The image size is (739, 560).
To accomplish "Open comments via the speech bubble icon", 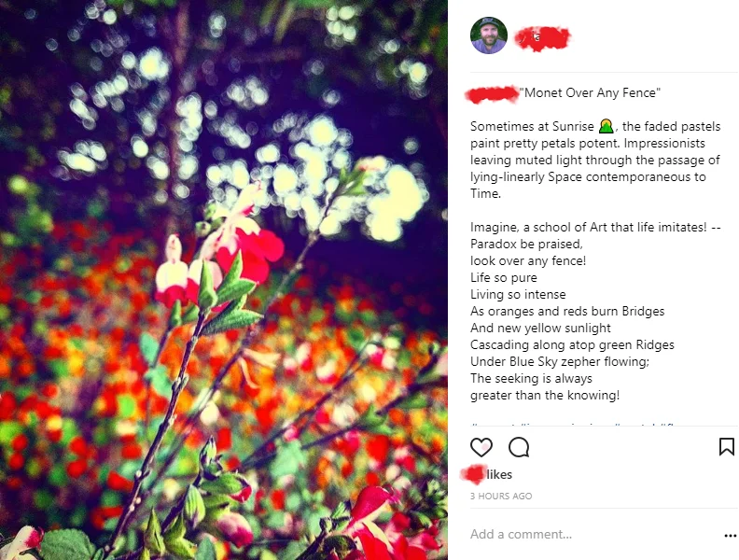I will click(519, 447).
